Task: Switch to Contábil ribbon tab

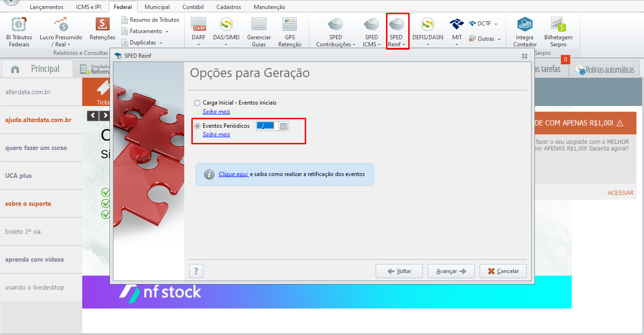Action: coord(193,7)
